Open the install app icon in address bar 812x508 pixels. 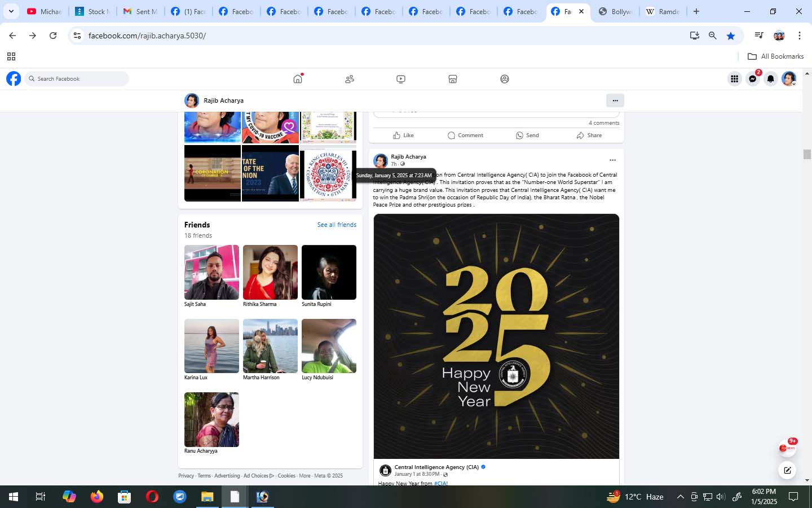pyautogui.click(x=695, y=36)
